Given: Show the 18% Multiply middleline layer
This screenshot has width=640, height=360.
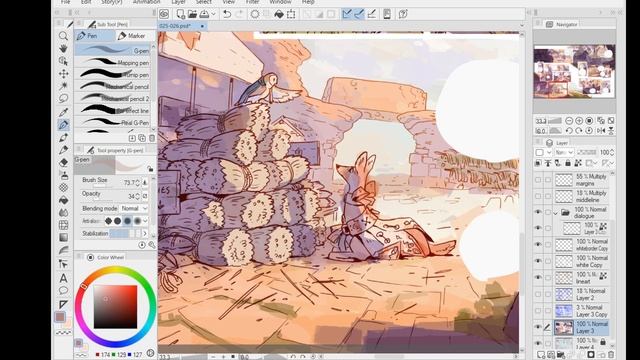Looking at the screenshot, I should pos(538,196).
